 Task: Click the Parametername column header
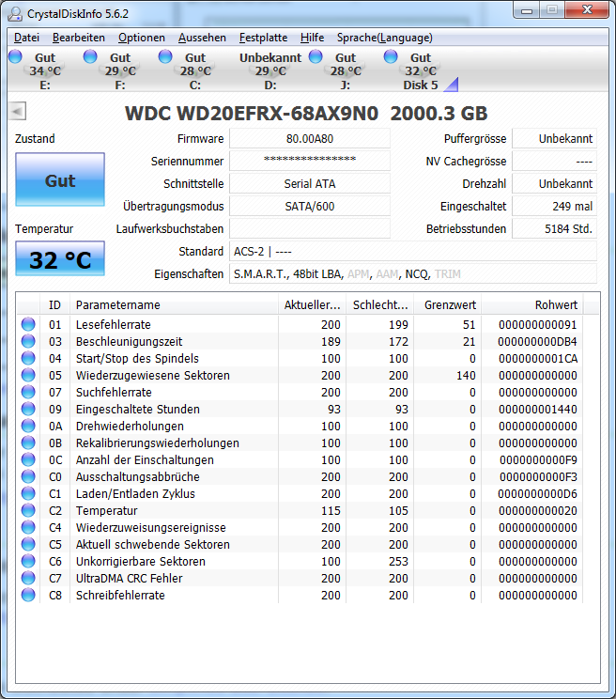[174, 305]
